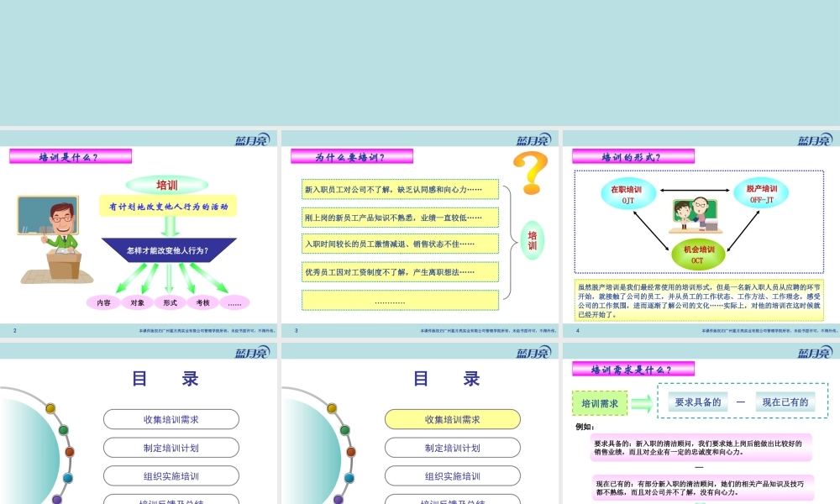Click the 目录 heading above the highlighted 收集培训需求
Screen dimensions: 840x504
[446, 379]
